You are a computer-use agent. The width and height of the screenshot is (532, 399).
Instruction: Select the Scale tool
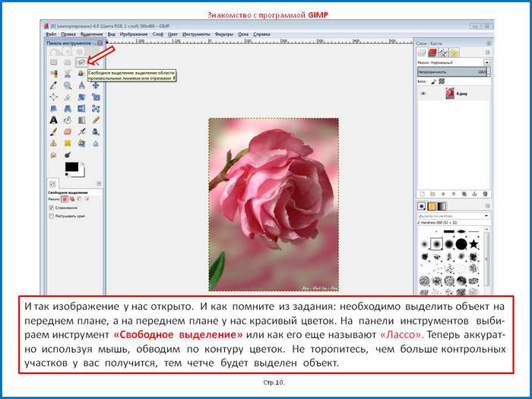(96, 97)
